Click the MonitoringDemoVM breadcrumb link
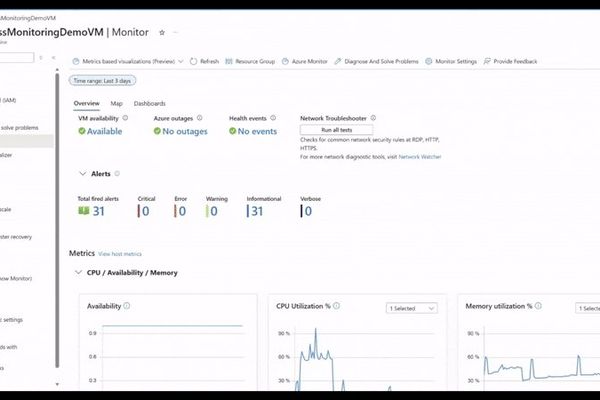Screen dimensions: 600x400 (28, 18)
